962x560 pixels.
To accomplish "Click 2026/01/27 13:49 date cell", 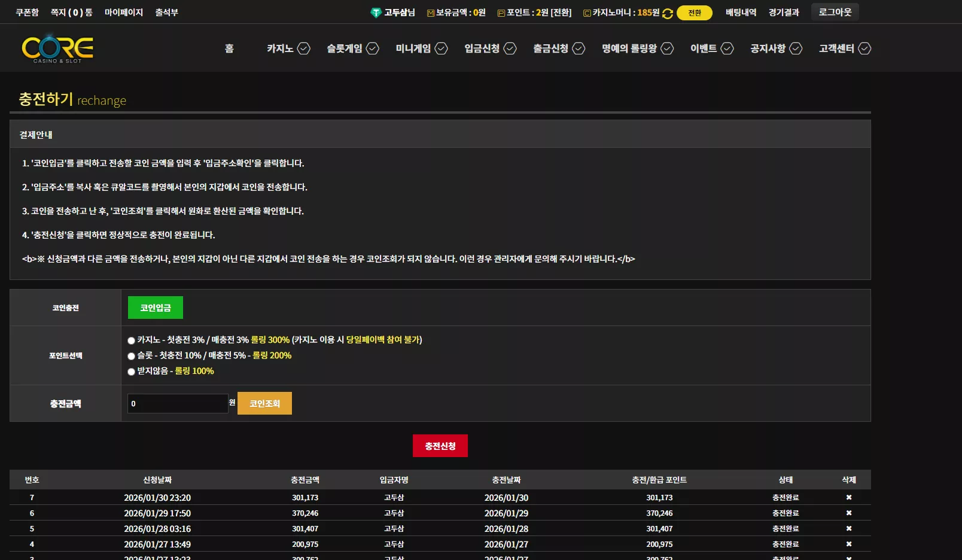I will tap(157, 544).
